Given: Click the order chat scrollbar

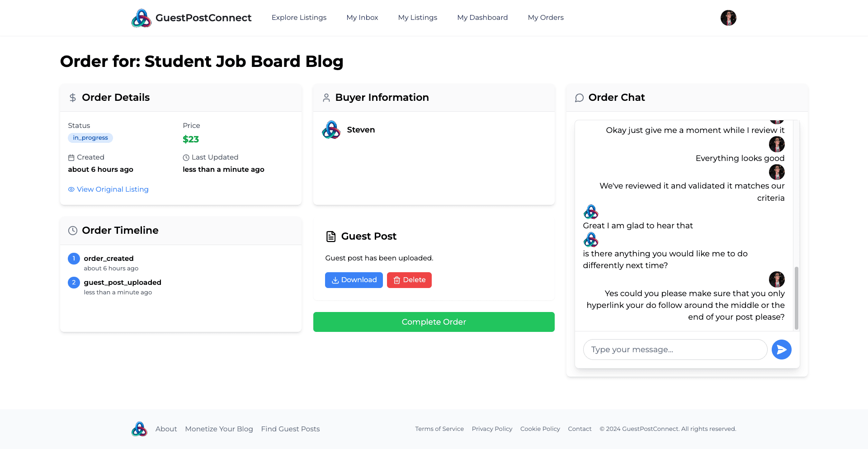Looking at the screenshot, I should [796, 298].
